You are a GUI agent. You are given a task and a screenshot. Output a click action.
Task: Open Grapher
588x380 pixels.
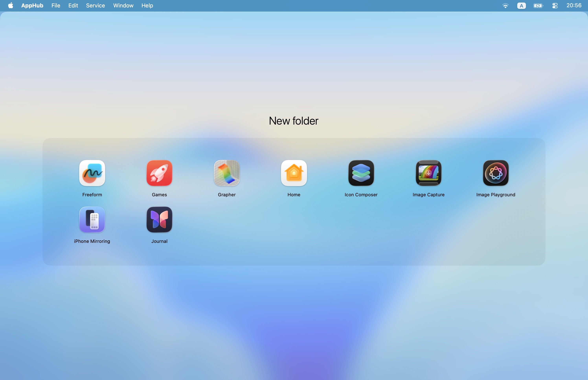(227, 173)
